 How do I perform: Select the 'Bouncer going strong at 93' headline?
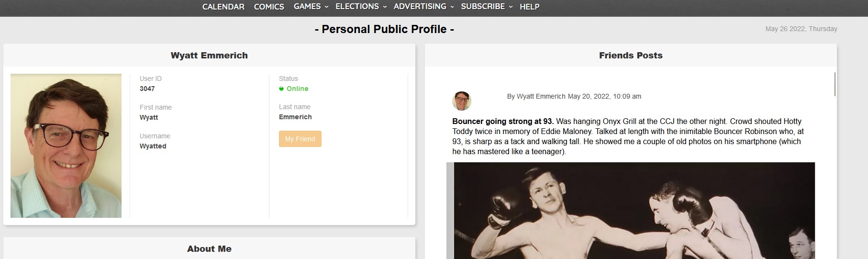503,122
